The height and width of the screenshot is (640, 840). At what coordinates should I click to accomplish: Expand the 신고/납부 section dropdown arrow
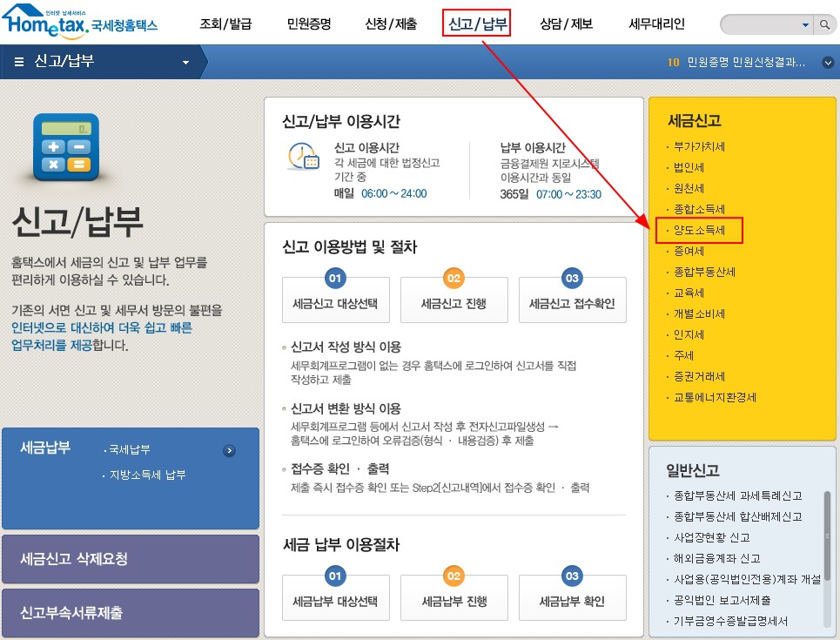(x=186, y=63)
